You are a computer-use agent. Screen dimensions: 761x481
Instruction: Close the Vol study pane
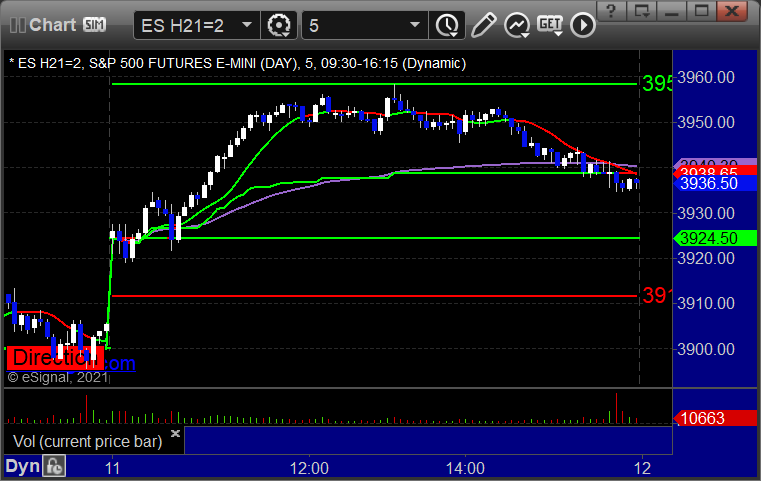(176, 433)
